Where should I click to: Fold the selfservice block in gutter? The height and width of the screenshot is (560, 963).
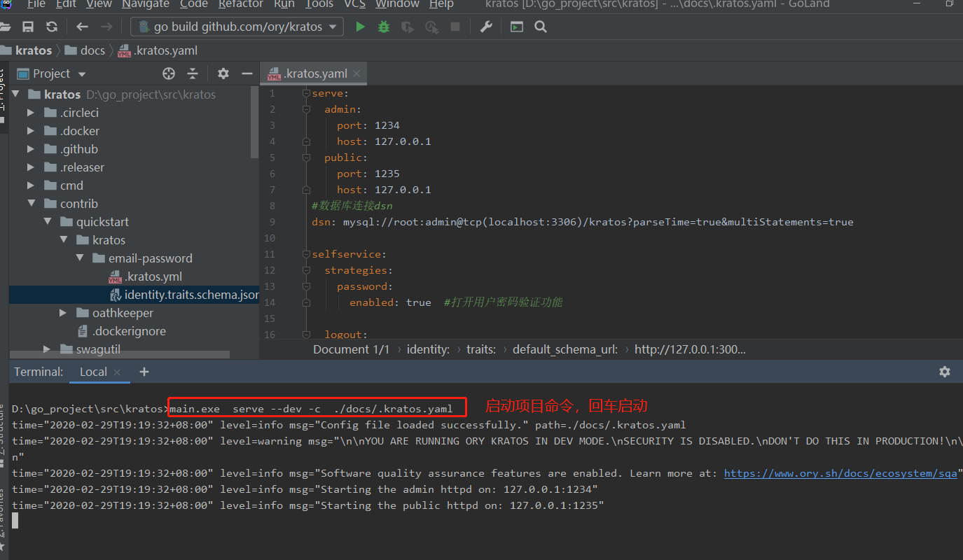click(305, 254)
